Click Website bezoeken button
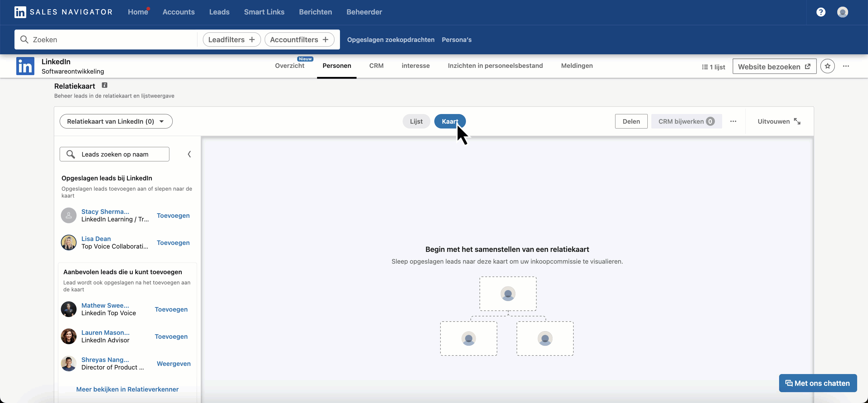This screenshot has height=403, width=868. (x=774, y=66)
